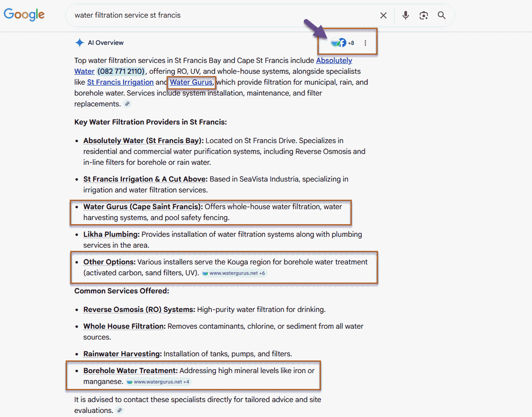
Task: Click the Google logo
Action: pyautogui.click(x=24, y=14)
